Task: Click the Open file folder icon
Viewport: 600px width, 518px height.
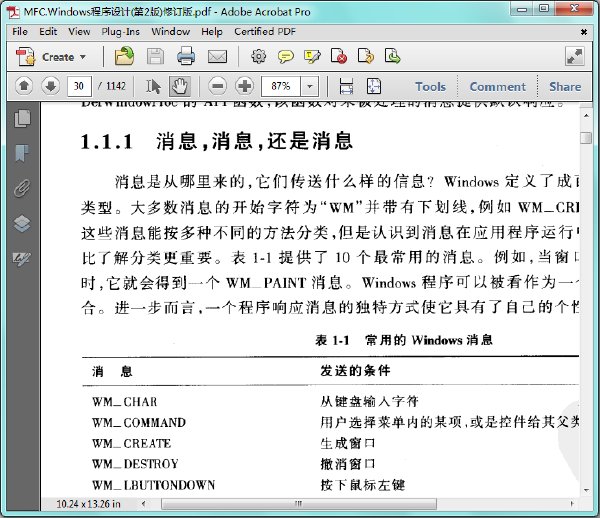Action: [x=124, y=56]
